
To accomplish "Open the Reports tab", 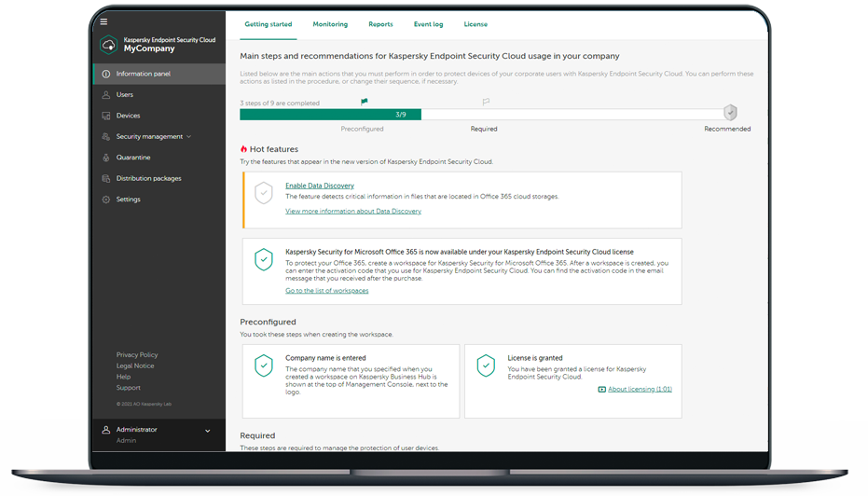I will click(x=380, y=24).
